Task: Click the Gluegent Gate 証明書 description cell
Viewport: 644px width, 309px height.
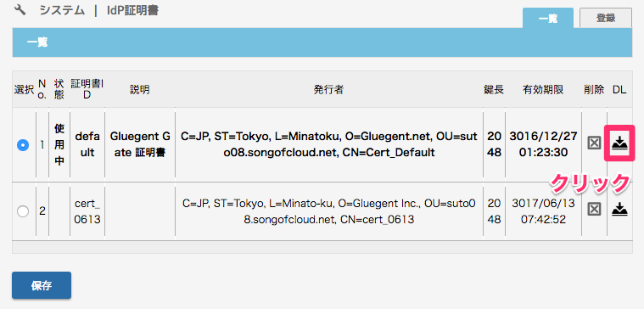Action: pos(140,144)
